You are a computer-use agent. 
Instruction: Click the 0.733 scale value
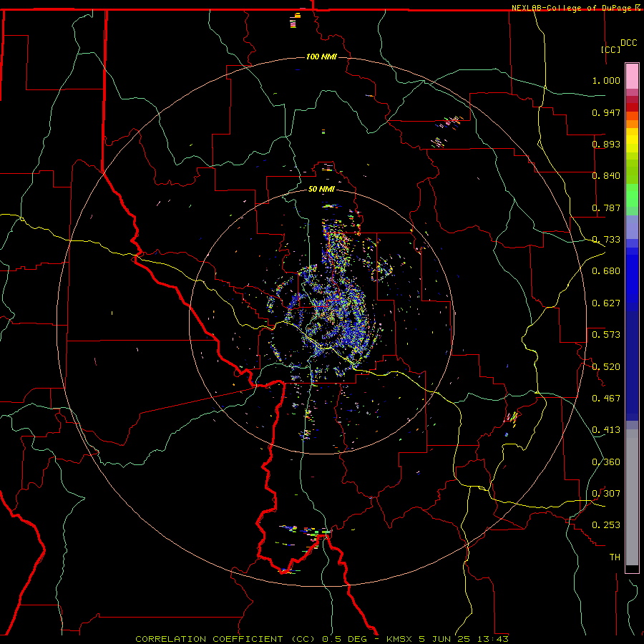(606, 240)
